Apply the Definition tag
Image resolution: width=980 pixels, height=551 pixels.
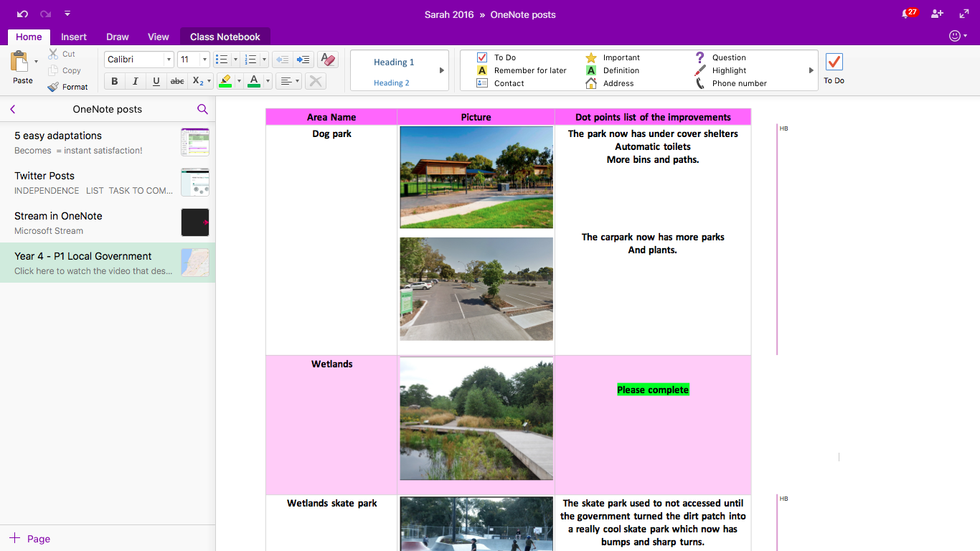tap(613, 70)
